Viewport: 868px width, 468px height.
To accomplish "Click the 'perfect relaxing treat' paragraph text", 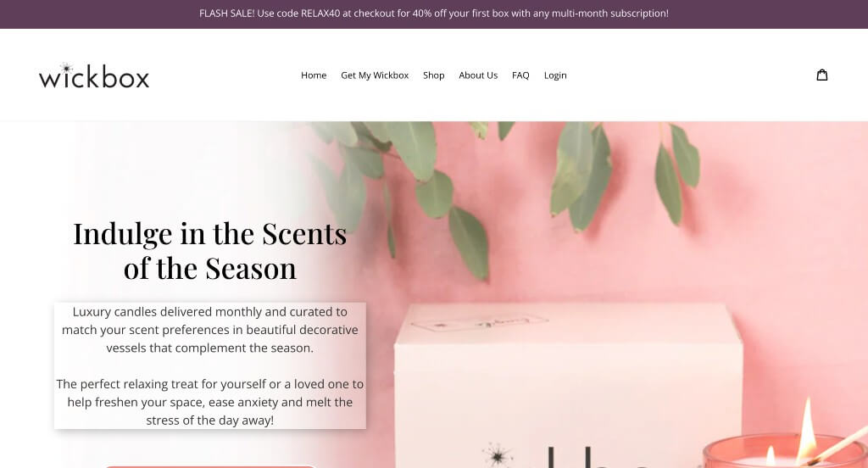I will (x=210, y=402).
